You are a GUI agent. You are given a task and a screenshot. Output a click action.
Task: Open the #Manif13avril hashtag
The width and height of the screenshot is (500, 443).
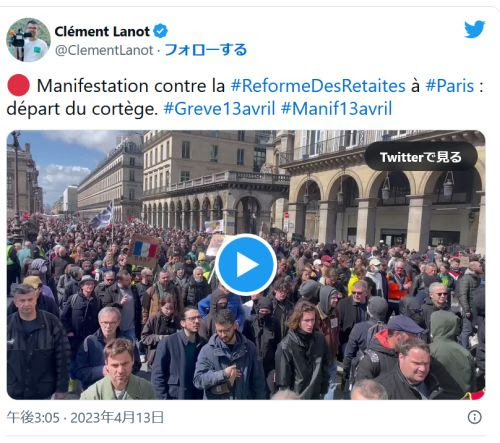click(337, 109)
